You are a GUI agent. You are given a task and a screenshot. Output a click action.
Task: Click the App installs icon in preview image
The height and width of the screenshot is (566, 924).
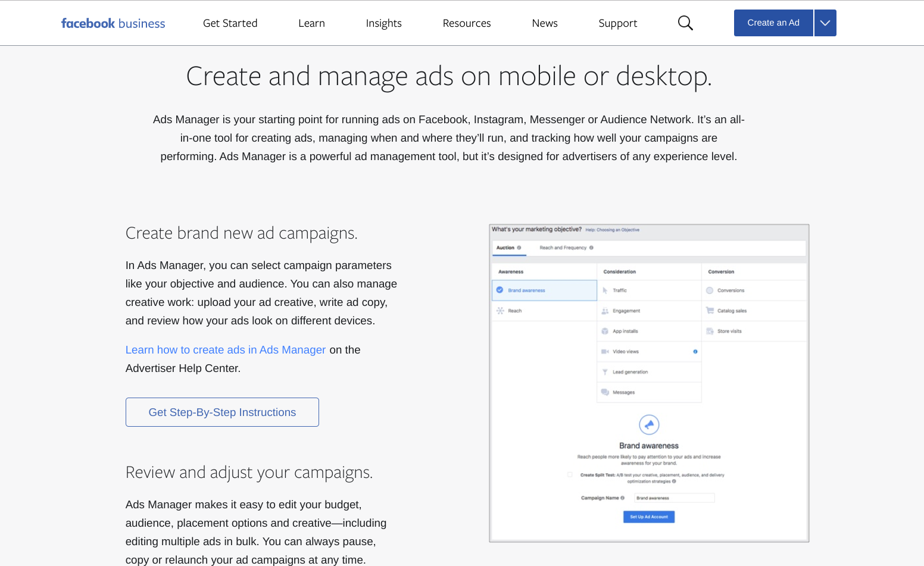pos(605,331)
